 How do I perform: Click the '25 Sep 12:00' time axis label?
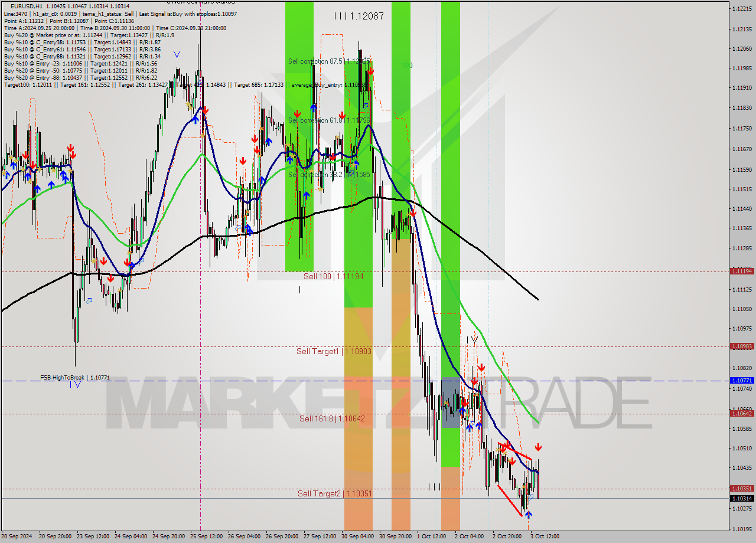(x=207, y=537)
